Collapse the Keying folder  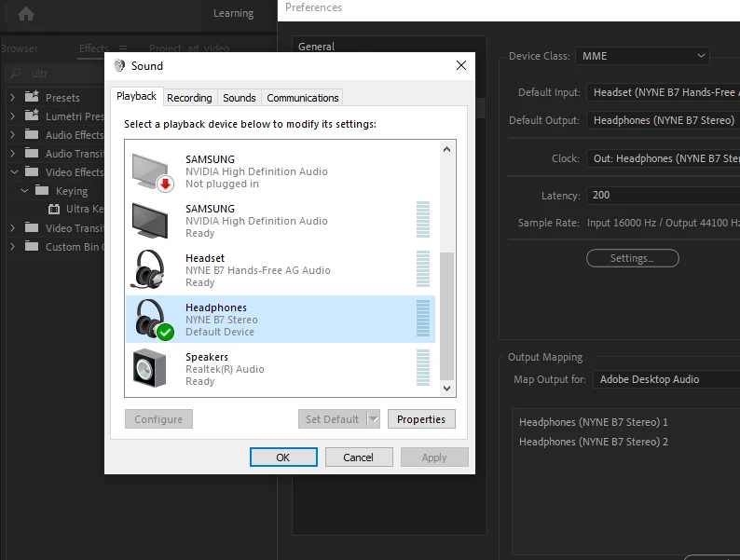point(24,191)
